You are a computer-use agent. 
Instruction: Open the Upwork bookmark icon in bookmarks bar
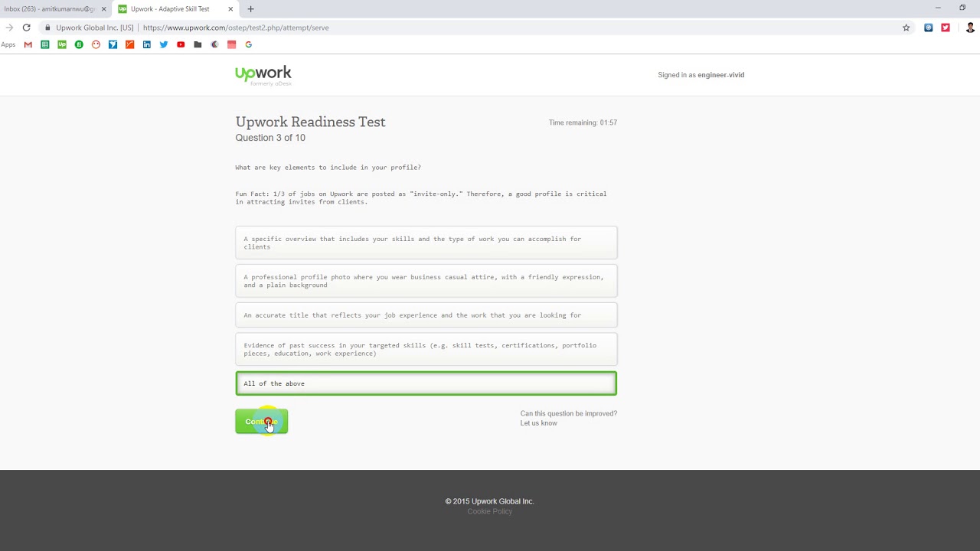[62, 44]
